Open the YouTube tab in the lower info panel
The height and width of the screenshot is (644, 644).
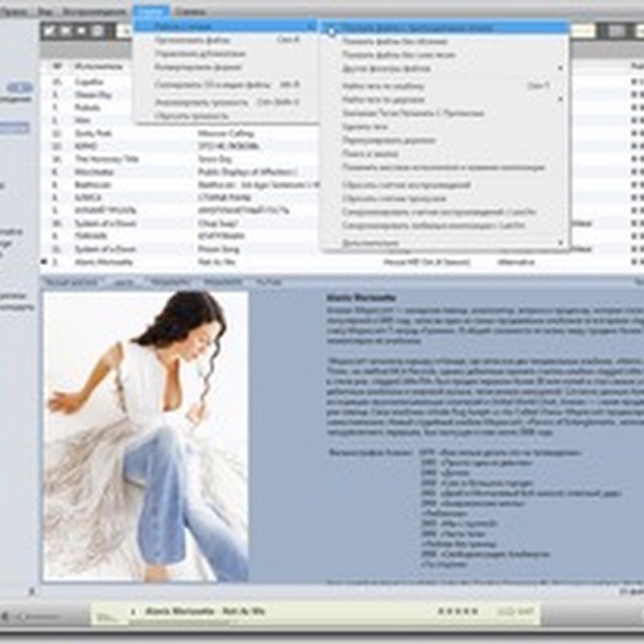point(269,283)
